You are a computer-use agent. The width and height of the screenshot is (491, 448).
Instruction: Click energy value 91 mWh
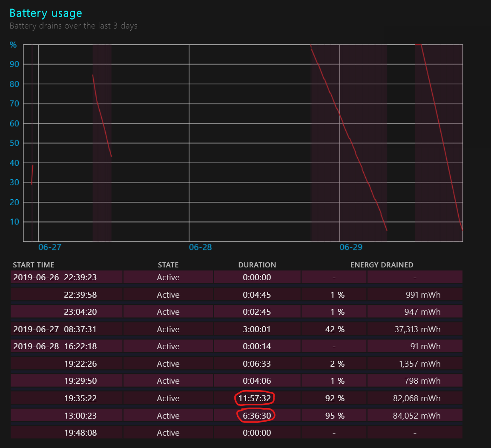425,346
